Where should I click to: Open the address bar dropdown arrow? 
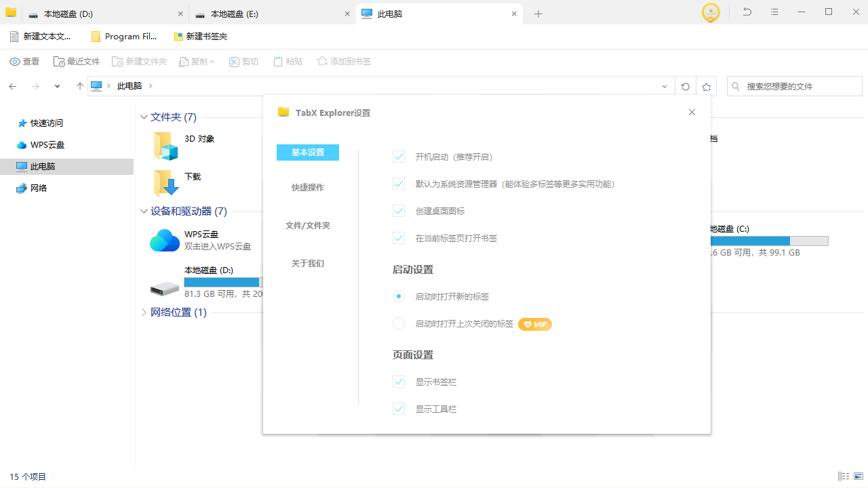point(665,86)
